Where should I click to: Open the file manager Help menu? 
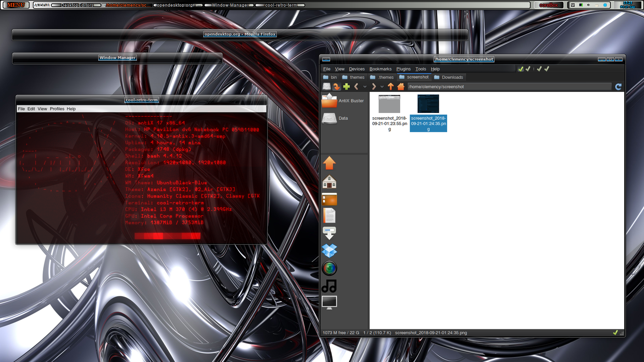[x=435, y=69]
